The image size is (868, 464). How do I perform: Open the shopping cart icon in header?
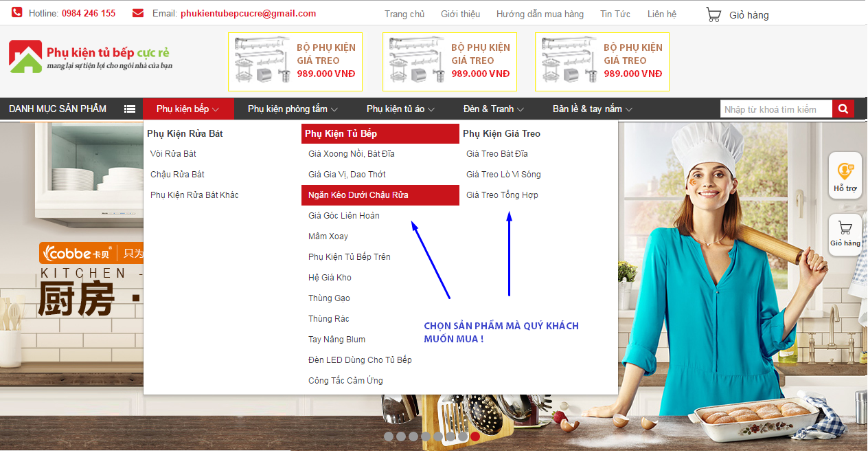(713, 14)
